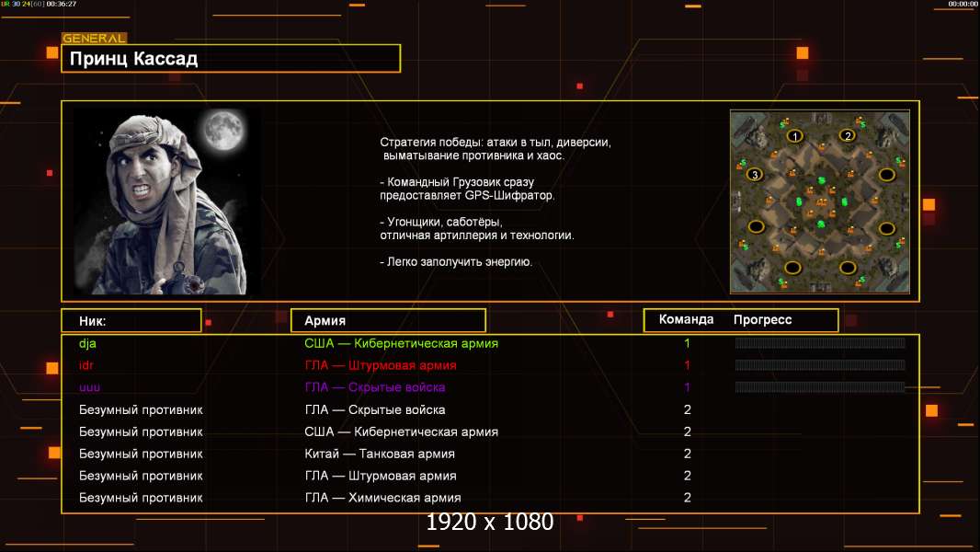980x552 pixels.
Task: Select start position 3 on minimap
Action: point(755,175)
